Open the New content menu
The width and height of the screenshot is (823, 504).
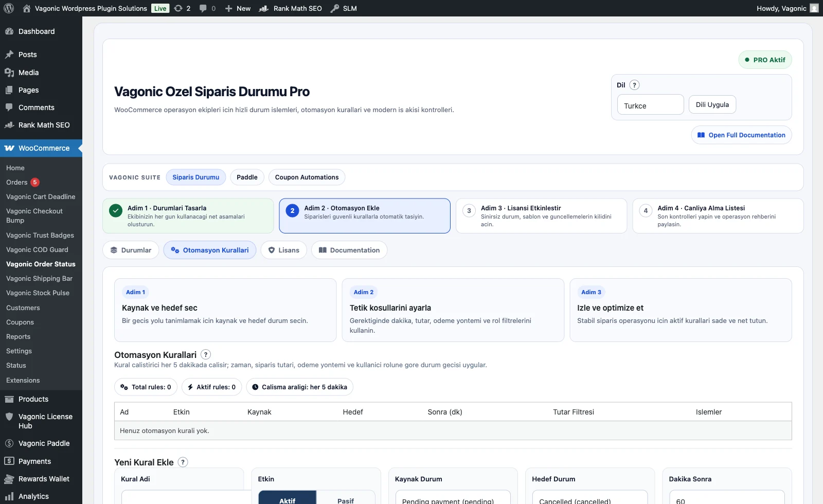238,8
